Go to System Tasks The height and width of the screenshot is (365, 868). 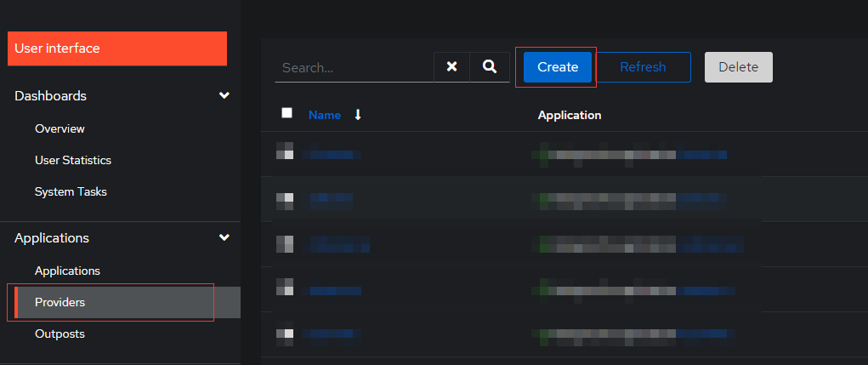click(71, 191)
